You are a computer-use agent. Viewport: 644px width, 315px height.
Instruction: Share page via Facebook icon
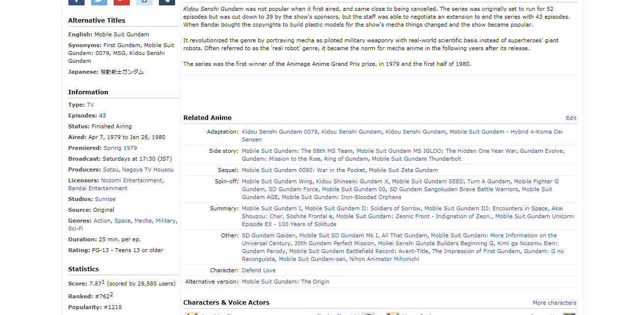[x=76, y=2]
